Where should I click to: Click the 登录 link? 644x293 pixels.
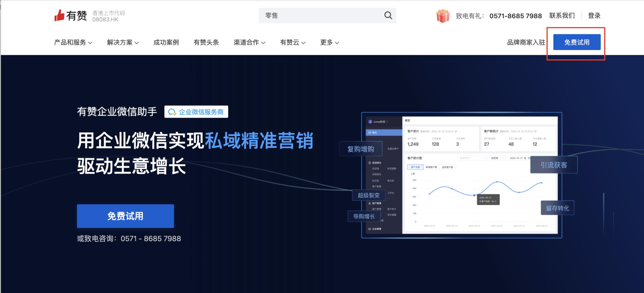point(594,16)
